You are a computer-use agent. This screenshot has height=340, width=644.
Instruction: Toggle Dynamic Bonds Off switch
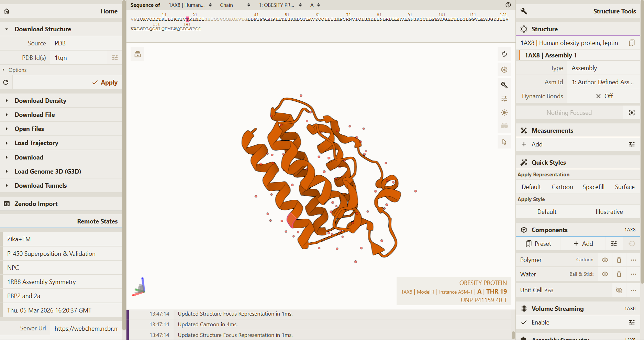[x=604, y=96]
